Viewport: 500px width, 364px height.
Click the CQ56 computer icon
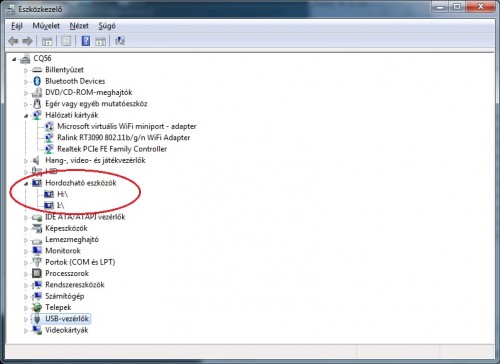[x=25, y=59]
